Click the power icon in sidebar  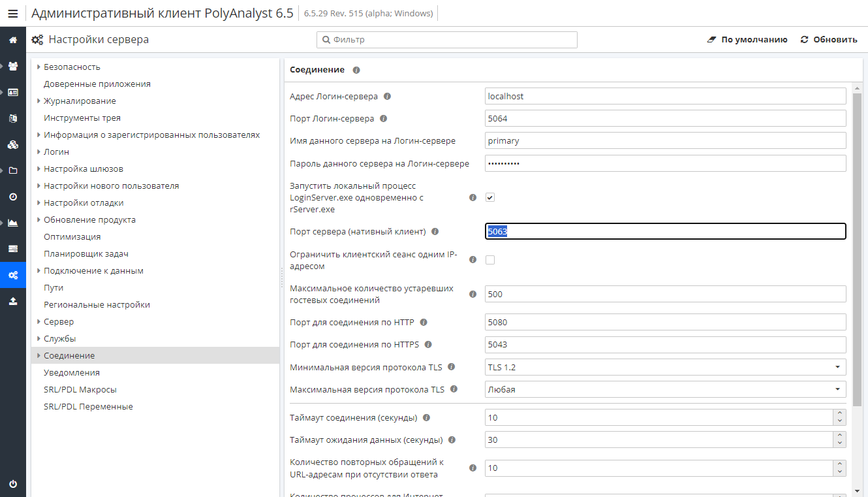(13, 484)
